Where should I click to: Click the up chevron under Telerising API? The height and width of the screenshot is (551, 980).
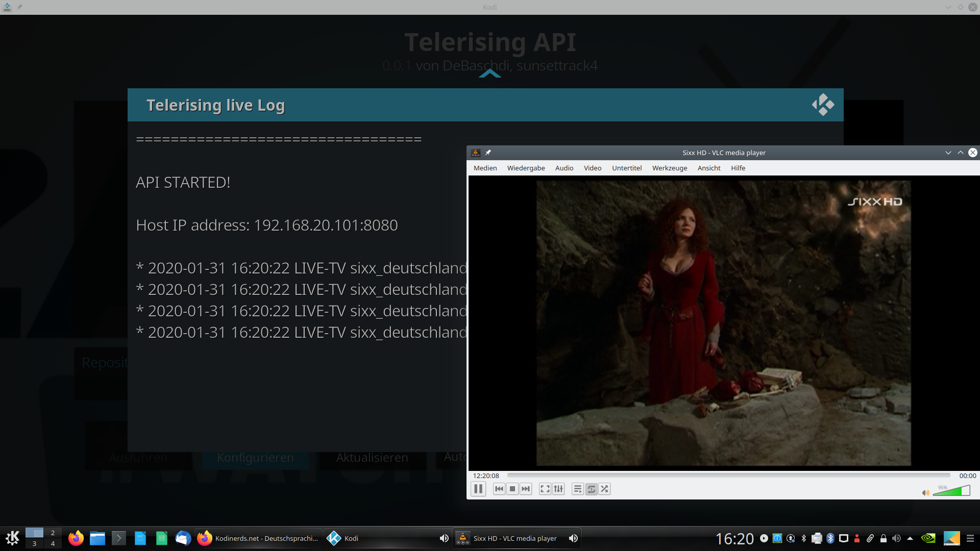pos(490,74)
